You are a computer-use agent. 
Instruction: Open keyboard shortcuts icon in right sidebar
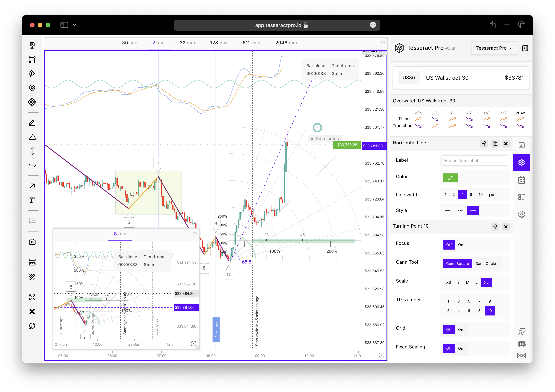(521, 355)
